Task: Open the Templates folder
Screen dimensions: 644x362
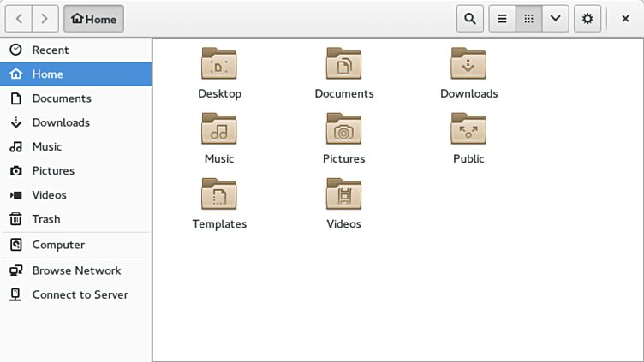Action: point(219,195)
